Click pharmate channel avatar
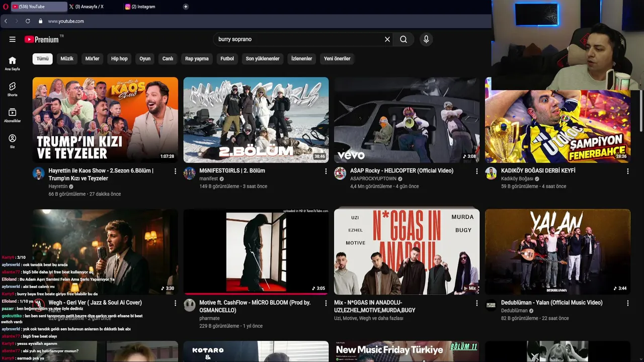 [190, 305]
